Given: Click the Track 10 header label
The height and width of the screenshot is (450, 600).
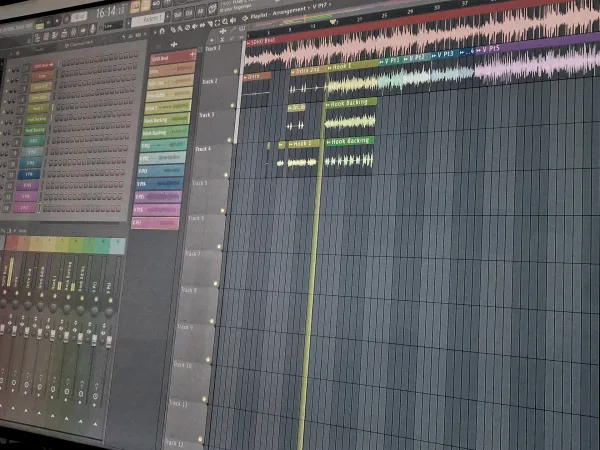Looking at the screenshot, I should click(x=183, y=365).
